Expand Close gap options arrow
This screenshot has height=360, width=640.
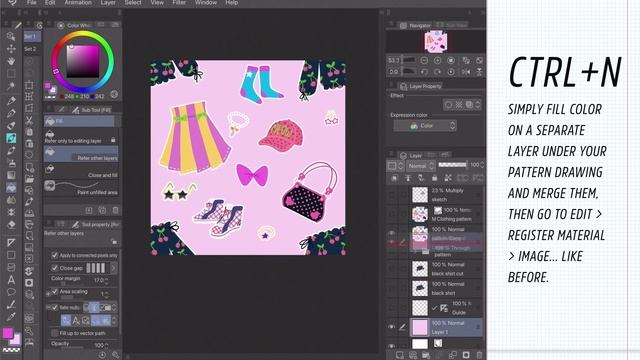tap(113, 268)
